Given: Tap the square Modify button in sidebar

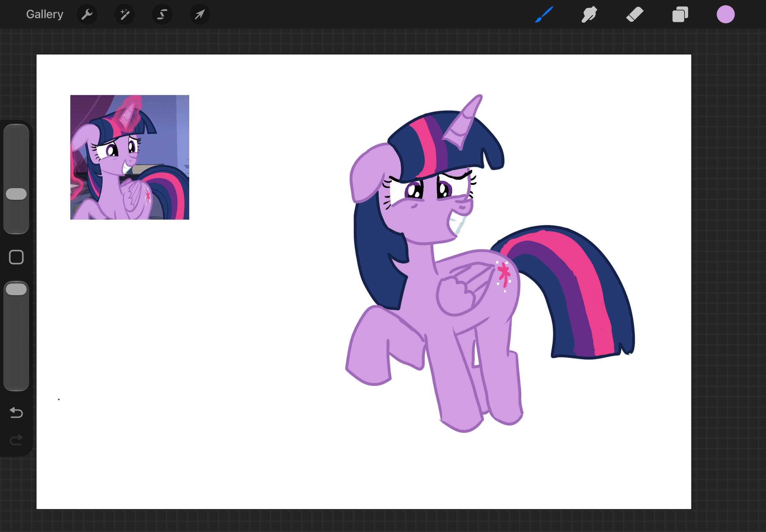Looking at the screenshot, I should (16, 257).
